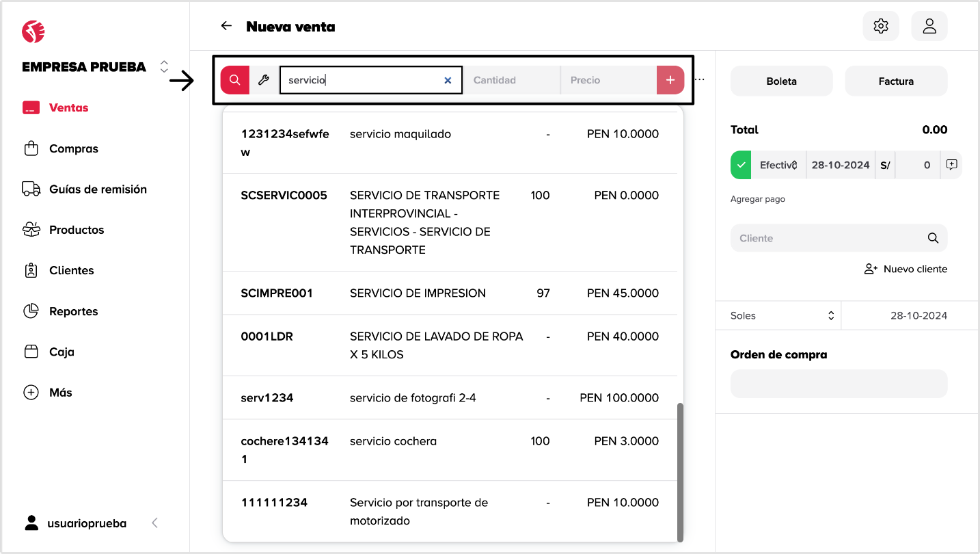Click the red search magnifier icon
Image resolution: width=980 pixels, height=554 pixels.
[x=234, y=80]
